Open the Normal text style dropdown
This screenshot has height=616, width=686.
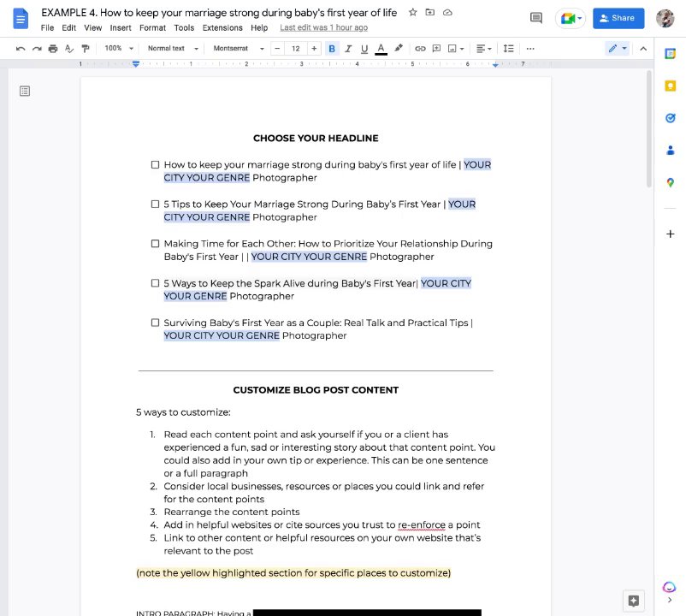[x=173, y=48]
